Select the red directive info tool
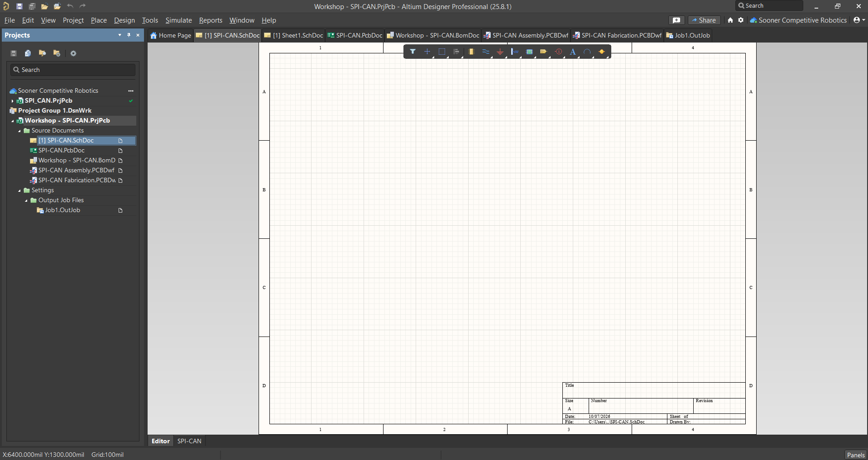868x460 pixels. (559, 52)
